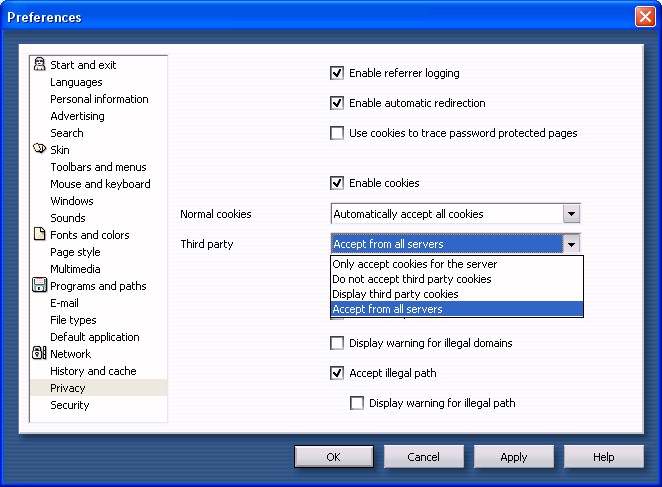Choose Only accept cookies for the server

tap(414, 264)
